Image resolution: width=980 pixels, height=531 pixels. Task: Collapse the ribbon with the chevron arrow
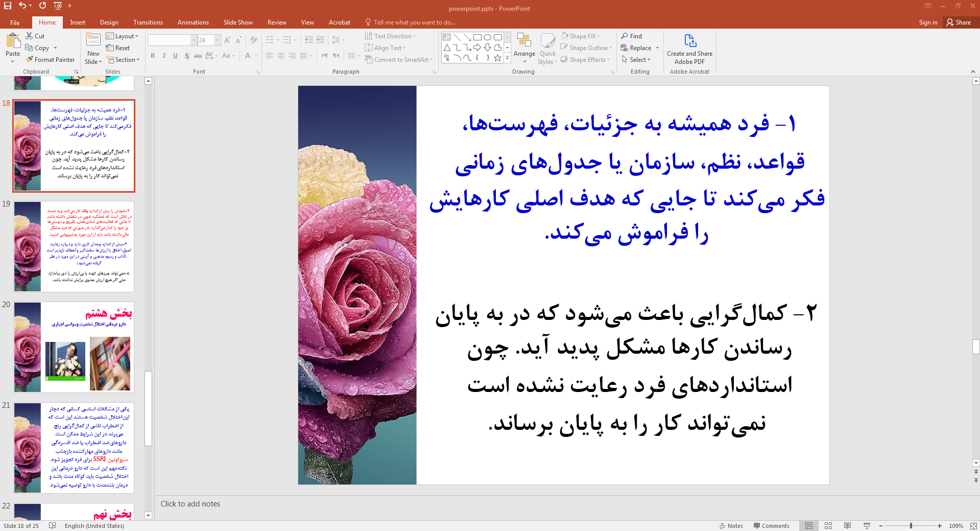[973, 72]
